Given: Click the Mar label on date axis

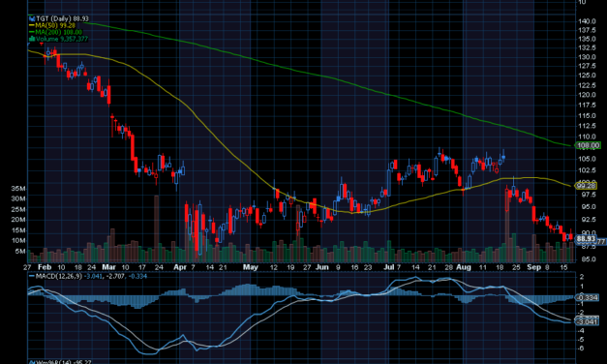Looking at the screenshot, I should [108, 267].
